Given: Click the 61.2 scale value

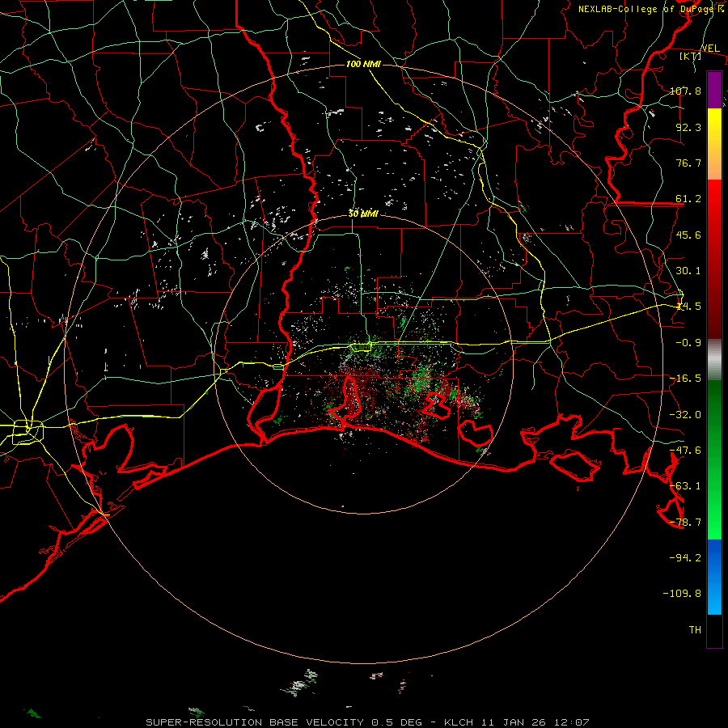Looking at the screenshot, I should tap(688, 199).
